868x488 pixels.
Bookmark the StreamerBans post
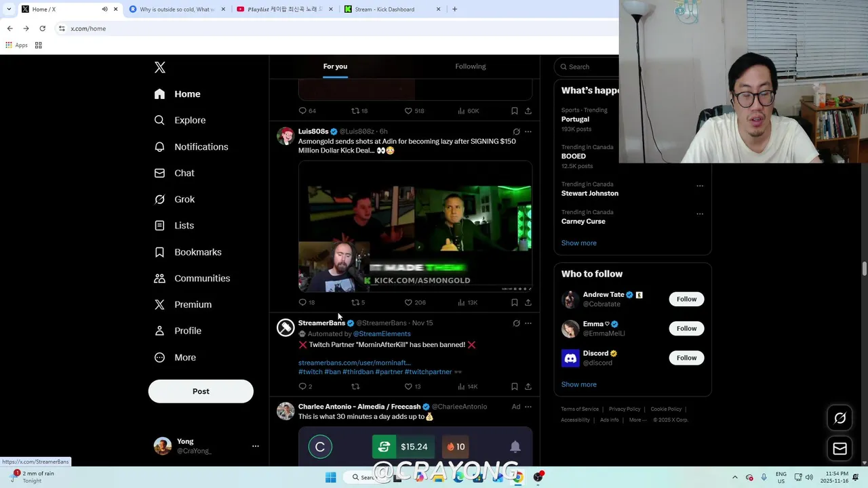(515, 386)
